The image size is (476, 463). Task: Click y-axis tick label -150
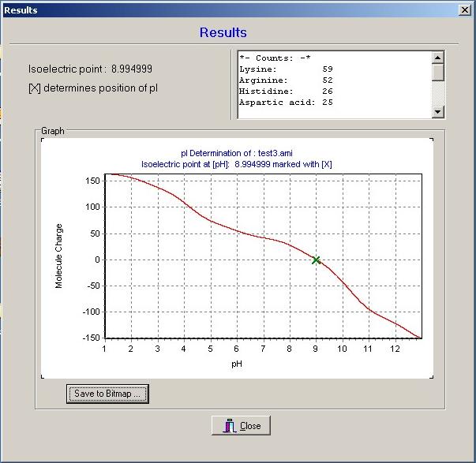tap(91, 338)
